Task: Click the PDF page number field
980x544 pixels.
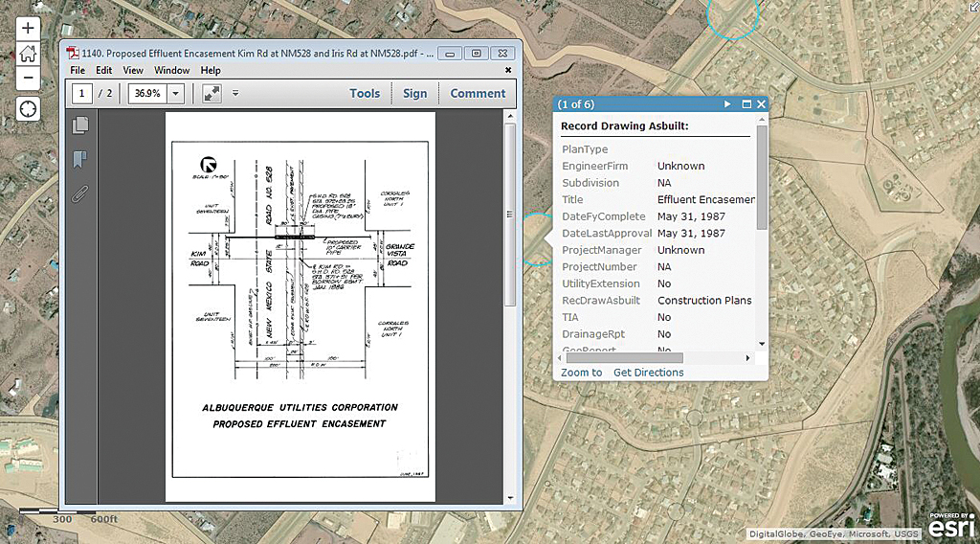Action: (x=82, y=94)
